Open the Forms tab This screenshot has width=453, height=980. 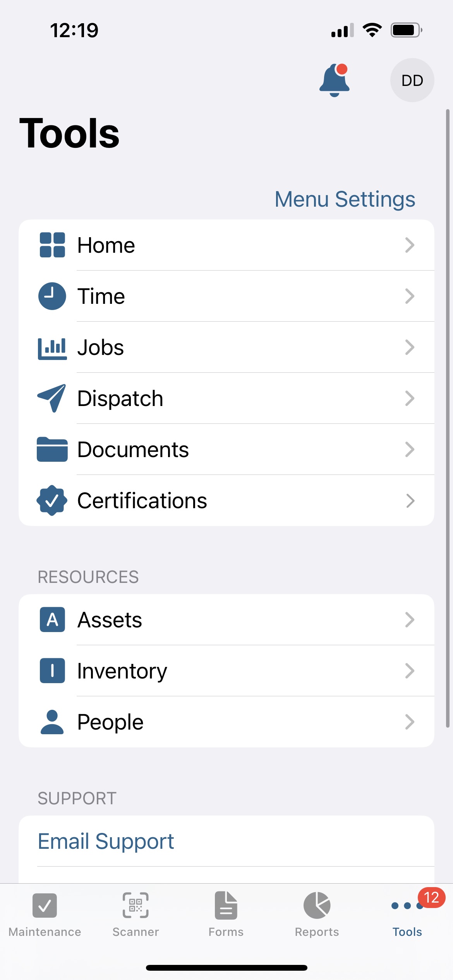point(226,914)
